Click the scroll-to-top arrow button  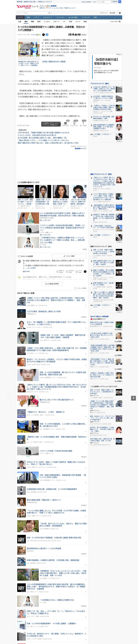click(x=133, y=398)
